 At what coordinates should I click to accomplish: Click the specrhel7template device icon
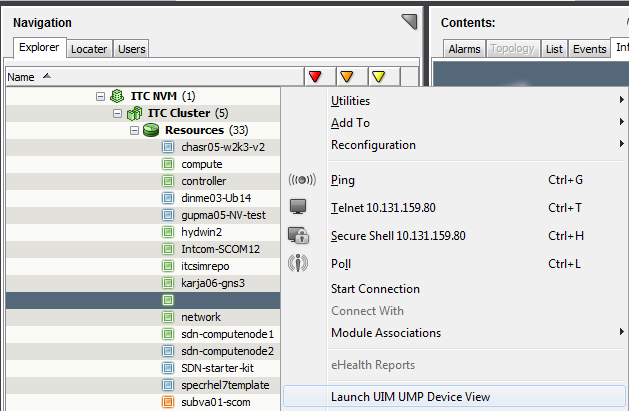(x=168, y=385)
